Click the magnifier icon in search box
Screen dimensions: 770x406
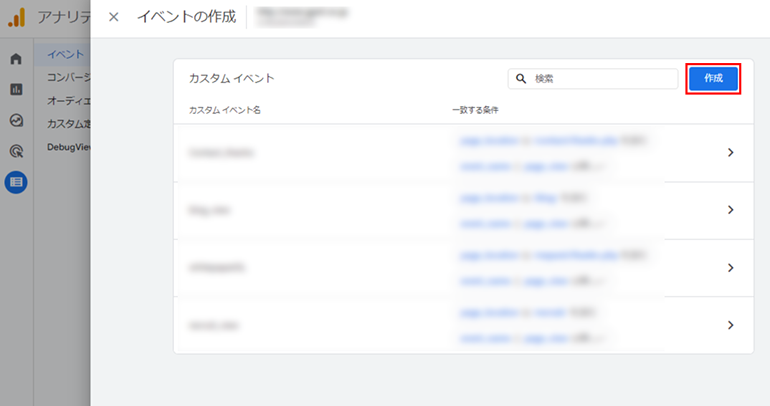(521, 79)
